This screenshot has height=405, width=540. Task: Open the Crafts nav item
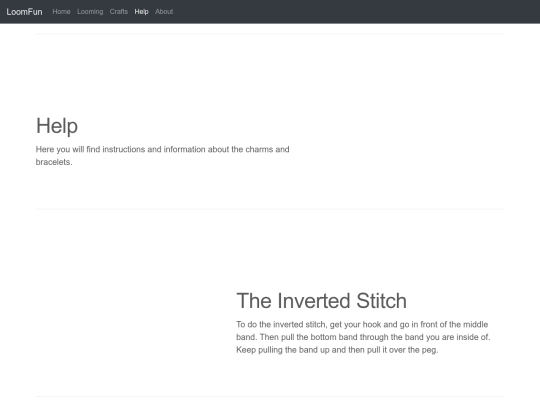119,12
